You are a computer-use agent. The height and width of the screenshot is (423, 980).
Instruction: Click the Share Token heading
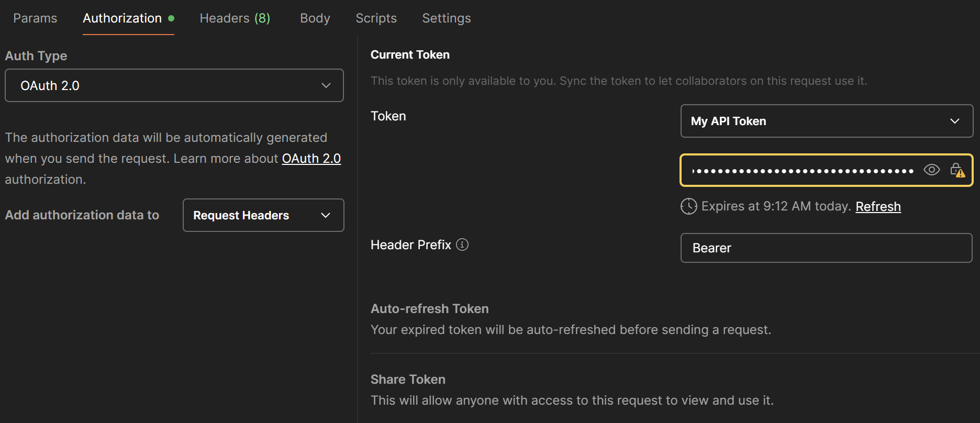[408, 380]
